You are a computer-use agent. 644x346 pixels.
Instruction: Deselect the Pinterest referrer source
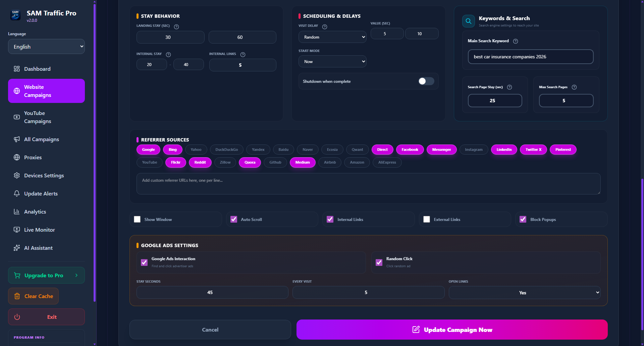point(563,150)
